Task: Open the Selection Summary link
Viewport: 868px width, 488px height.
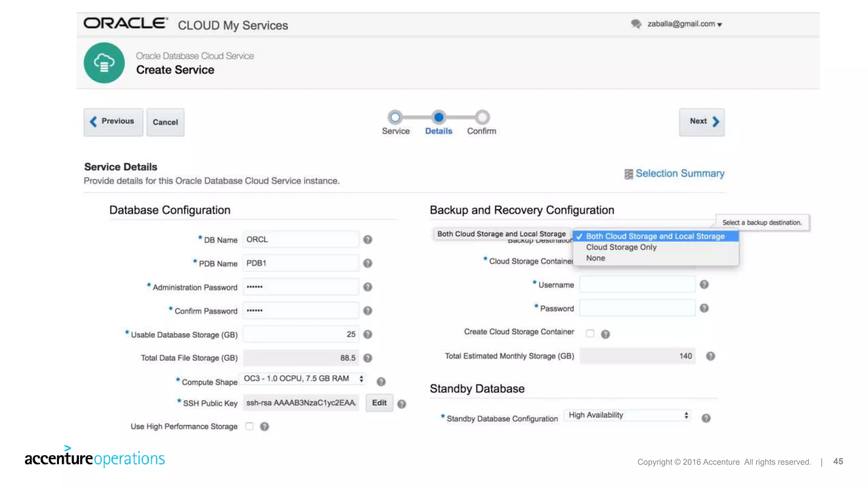Action: click(679, 174)
